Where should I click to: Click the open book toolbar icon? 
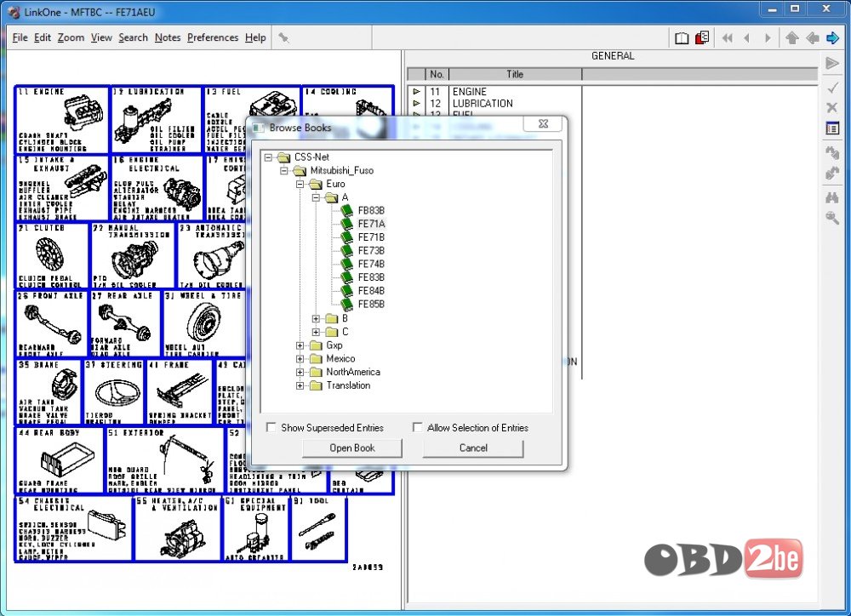click(x=682, y=38)
